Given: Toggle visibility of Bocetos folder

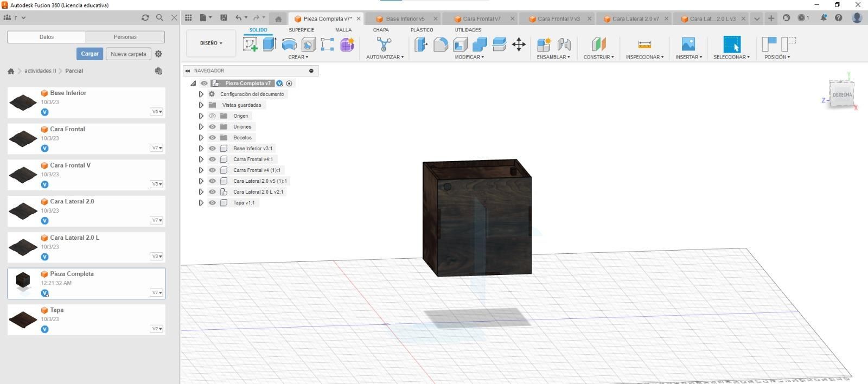Looking at the screenshot, I should coord(212,137).
